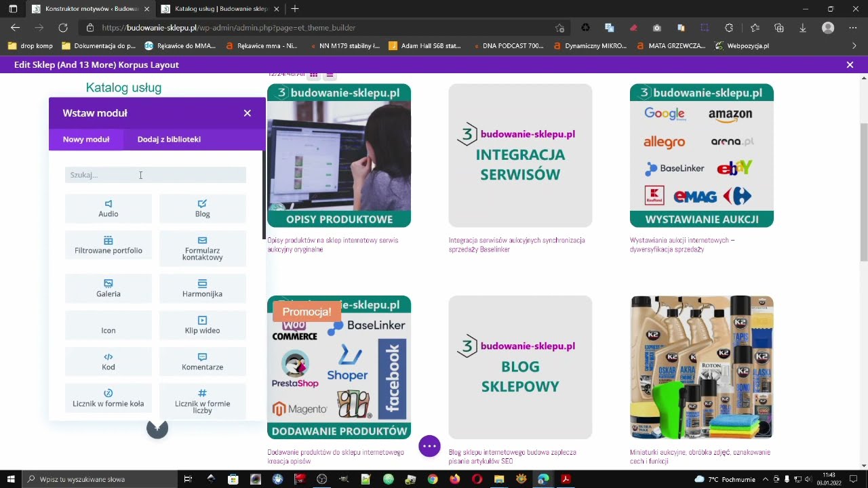Open browser Downloads
The image size is (868, 488).
[x=803, y=28]
